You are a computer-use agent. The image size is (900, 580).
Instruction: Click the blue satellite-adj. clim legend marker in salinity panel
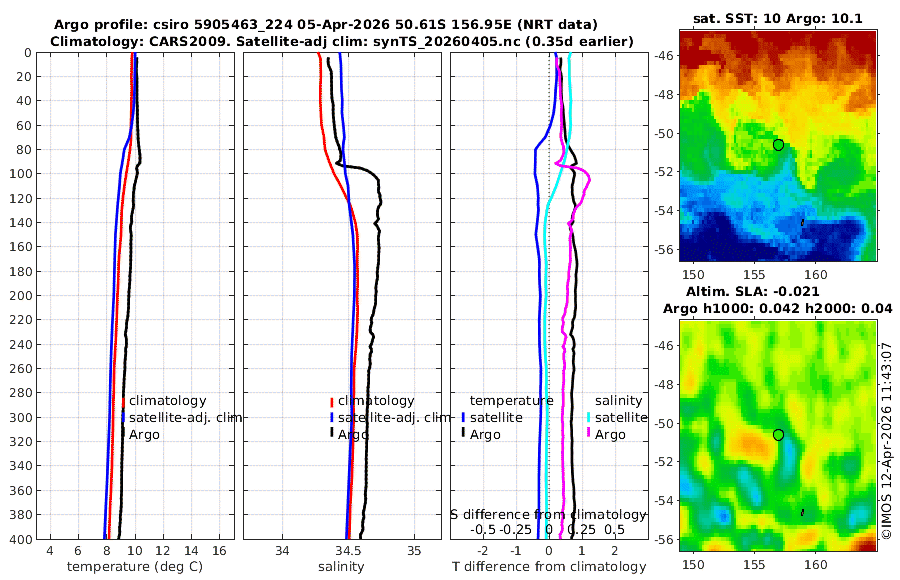coord(332,418)
